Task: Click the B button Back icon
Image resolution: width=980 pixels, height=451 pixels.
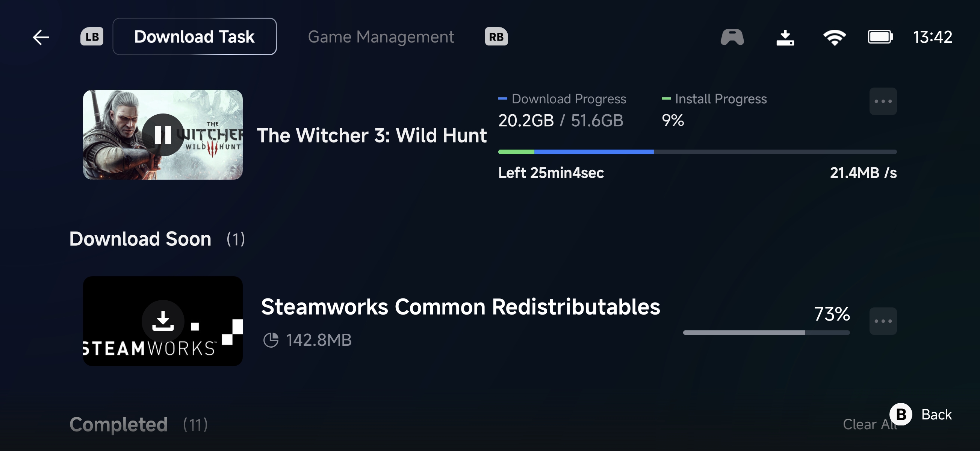Action: click(900, 414)
